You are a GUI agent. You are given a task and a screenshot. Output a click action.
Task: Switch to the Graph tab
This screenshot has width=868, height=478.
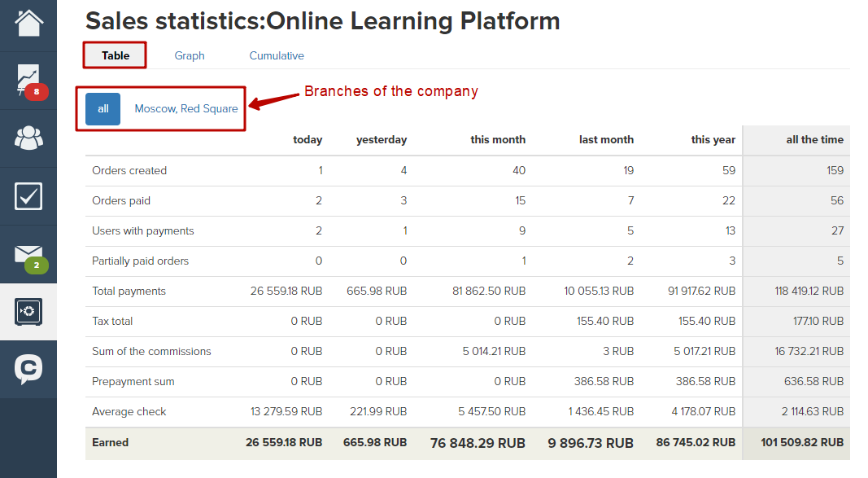pyautogui.click(x=190, y=55)
